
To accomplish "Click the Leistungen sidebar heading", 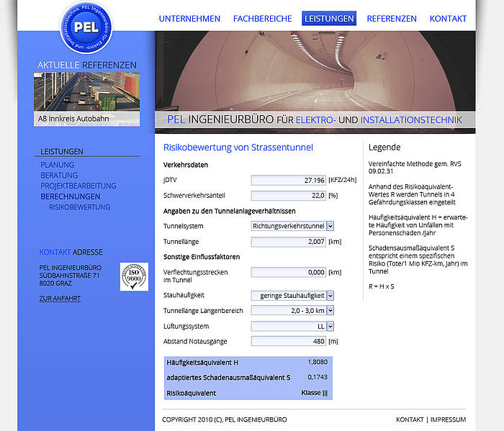I will (x=62, y=152).
